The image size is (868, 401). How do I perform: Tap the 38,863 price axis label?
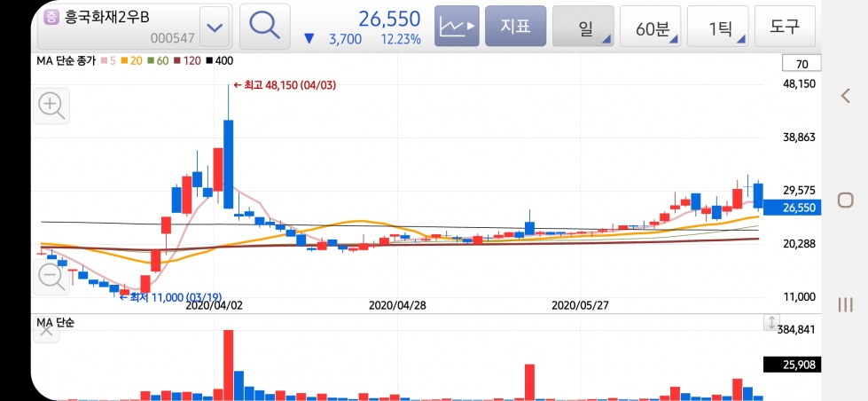click(800, 138)
